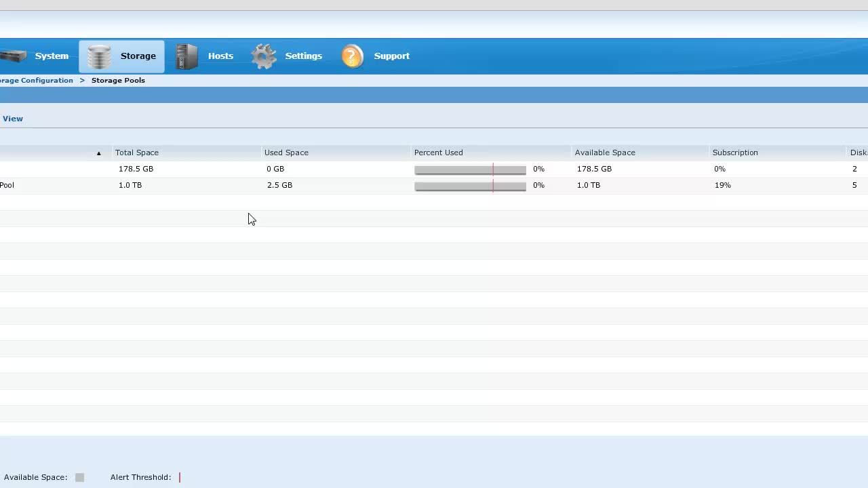Switch to the Hosts tab
Screen dimensions: 868x488
coord(220,56)
